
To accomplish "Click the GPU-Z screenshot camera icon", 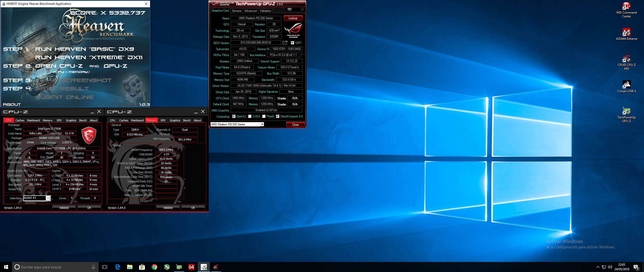I will (x=290, y=9).
